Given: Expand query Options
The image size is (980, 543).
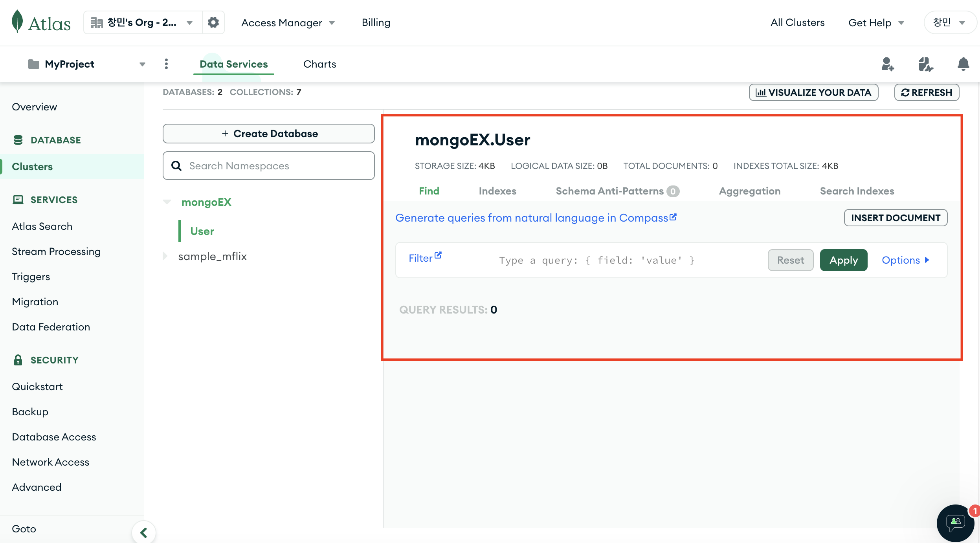Looking at the screenshot, I should pyautogui.click(x=905, y=260).
